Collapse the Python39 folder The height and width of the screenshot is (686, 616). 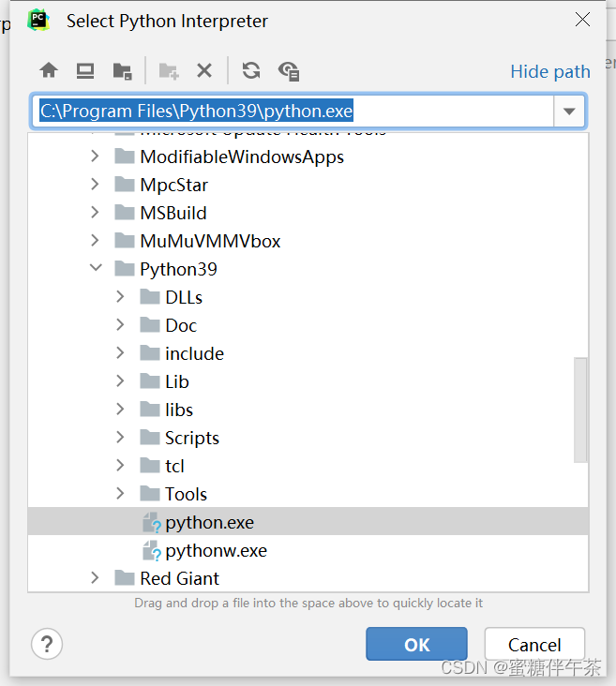96,268
